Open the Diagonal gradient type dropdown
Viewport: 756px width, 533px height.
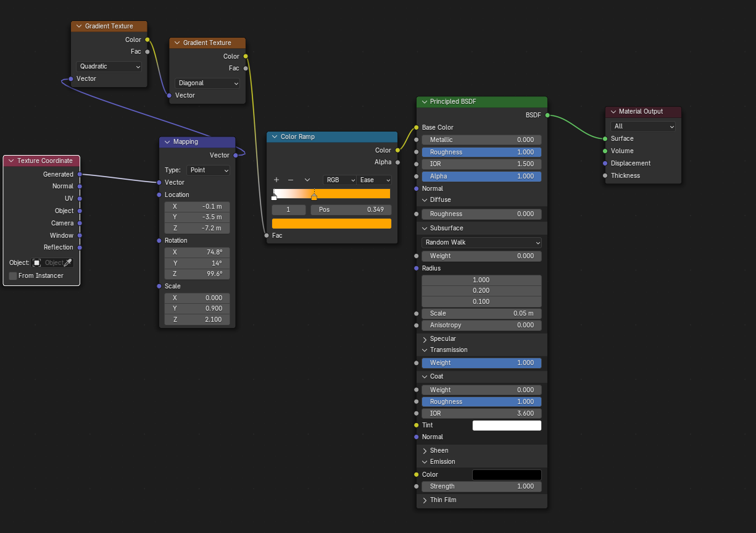[x=207, y=83]
